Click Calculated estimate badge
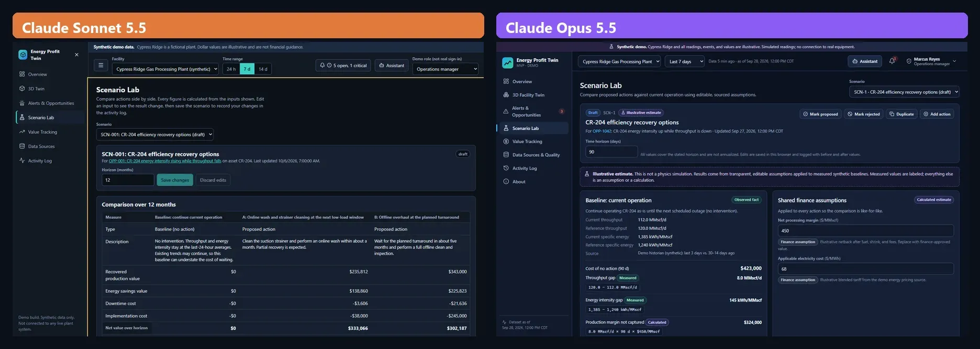 (934, 200)
